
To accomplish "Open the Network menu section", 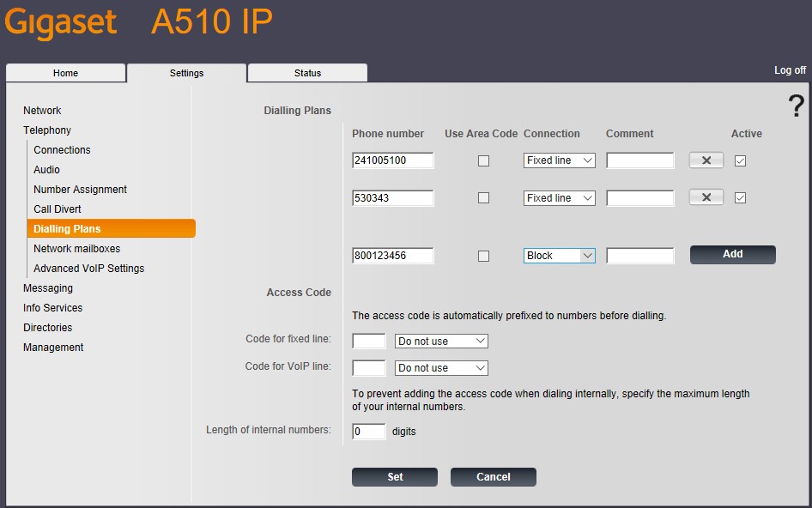I will (42, 111).
